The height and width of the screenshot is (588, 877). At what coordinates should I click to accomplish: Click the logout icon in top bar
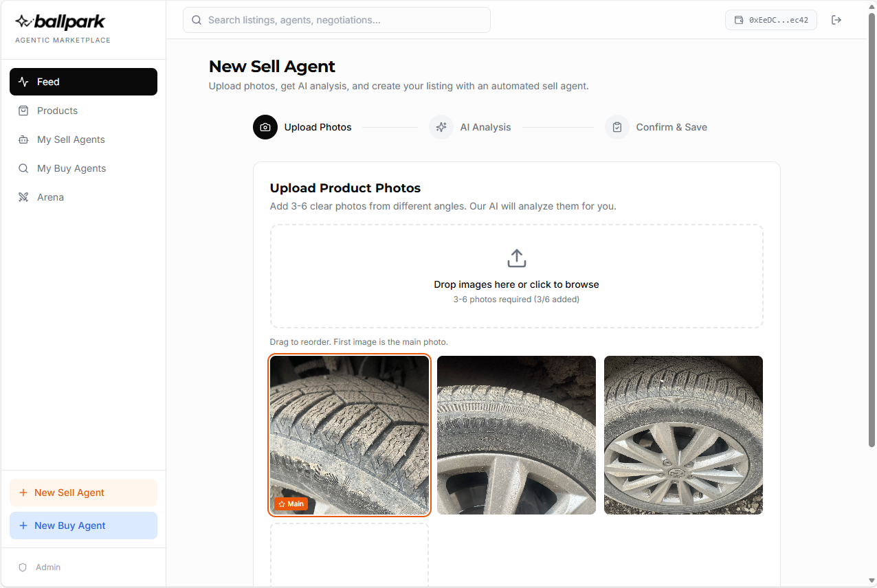point(836,20)
